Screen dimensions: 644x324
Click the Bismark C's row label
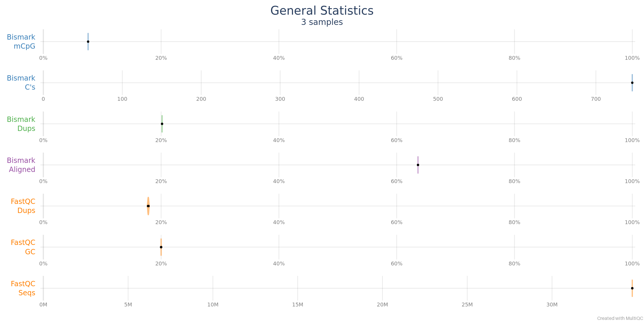tap(21, 83)
